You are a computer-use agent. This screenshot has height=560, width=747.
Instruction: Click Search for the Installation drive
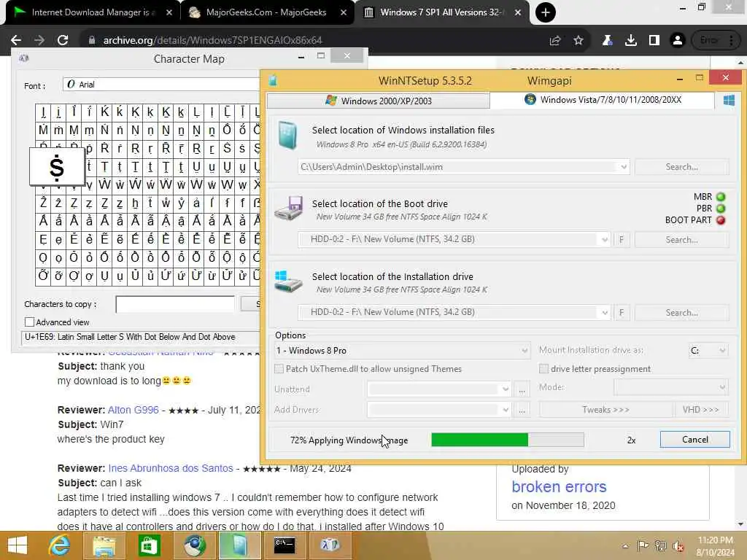coord(682,312)
